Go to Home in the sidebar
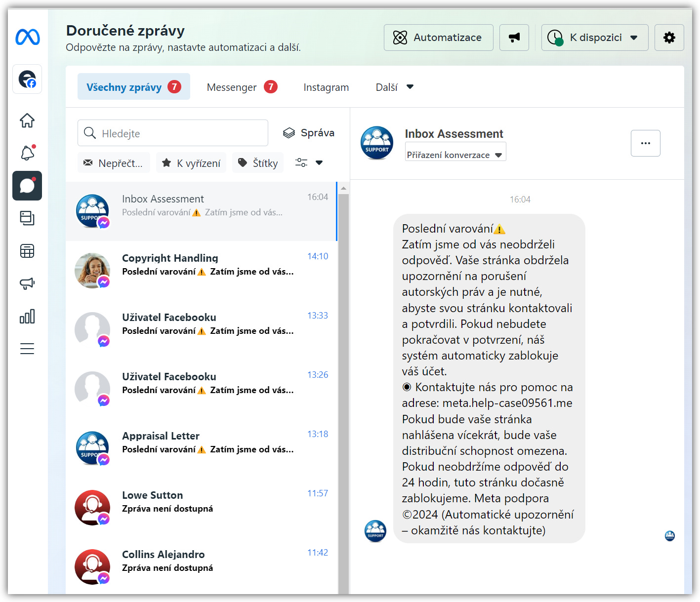The image size is (700, 602). [27, 120]
